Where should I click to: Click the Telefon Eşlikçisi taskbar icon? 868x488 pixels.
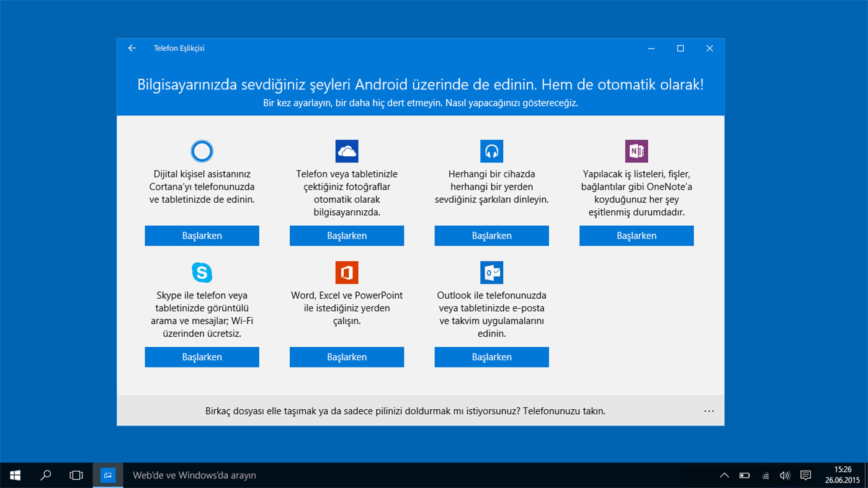coord(107,475)
